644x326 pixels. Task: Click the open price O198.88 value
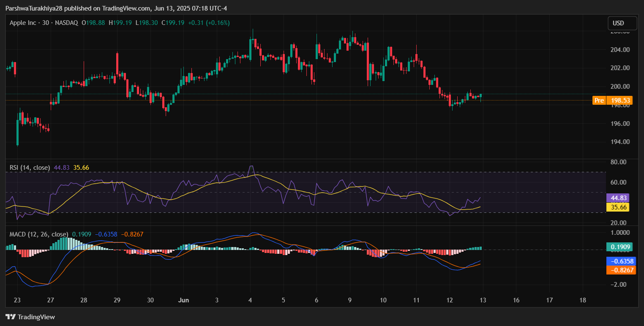click(x=93, y=23)
